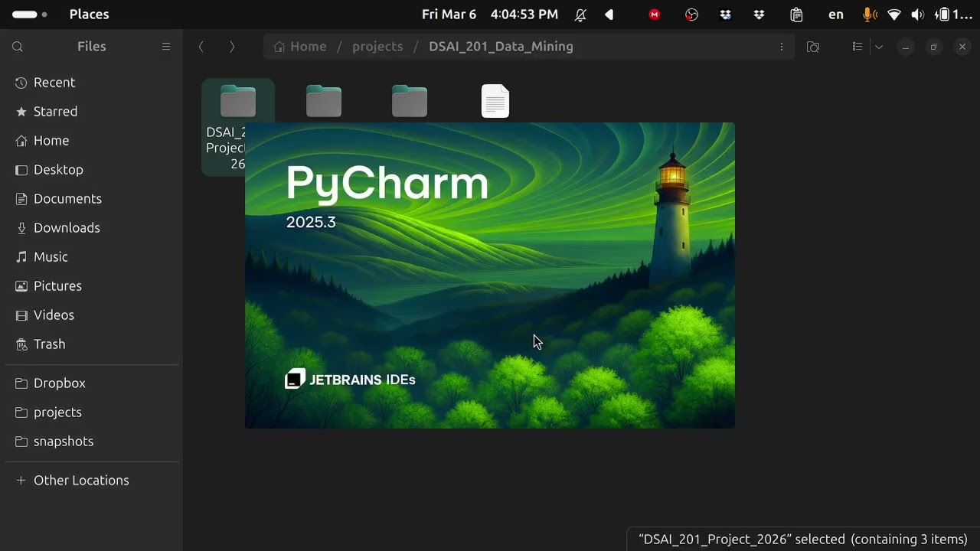Viewport: 980px width, 551px height.
Task: Open Documents in the sidebar
Action: click(92, 199)
